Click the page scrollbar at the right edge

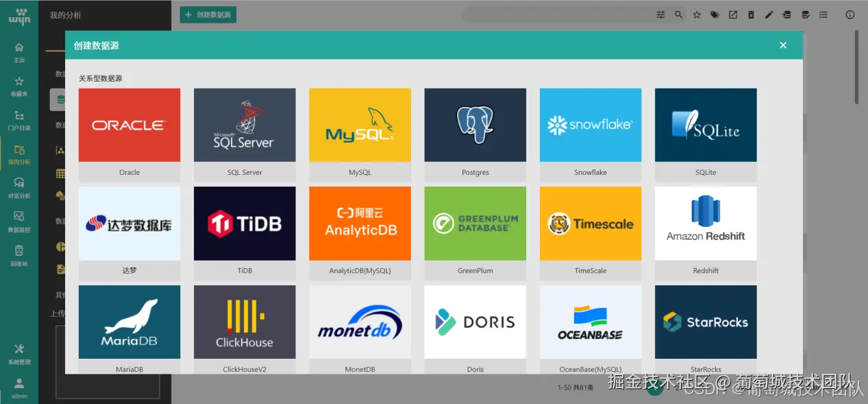coord(856,67)
